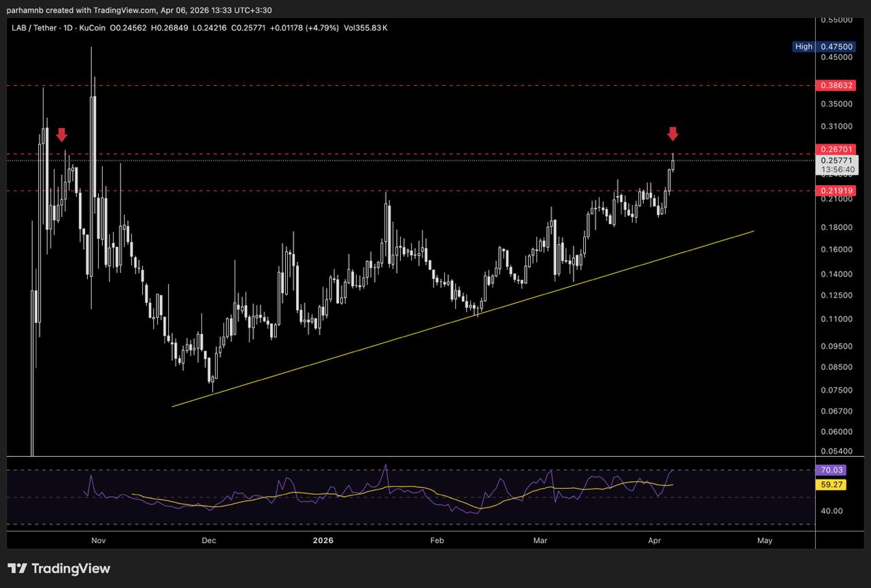This screenshot has width=871, height=588.
Task: Click the TradingView logo icon
Action: click(x=18, y=568)
